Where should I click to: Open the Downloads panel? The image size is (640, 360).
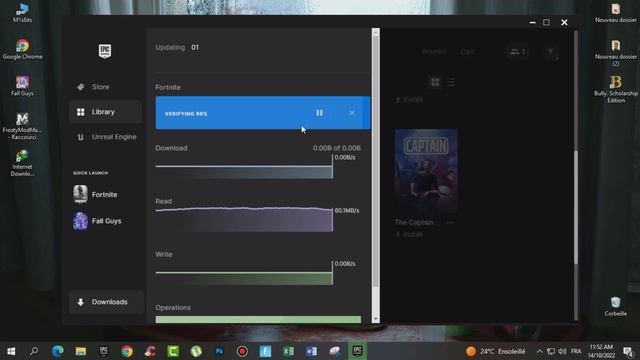pos(106,302)
